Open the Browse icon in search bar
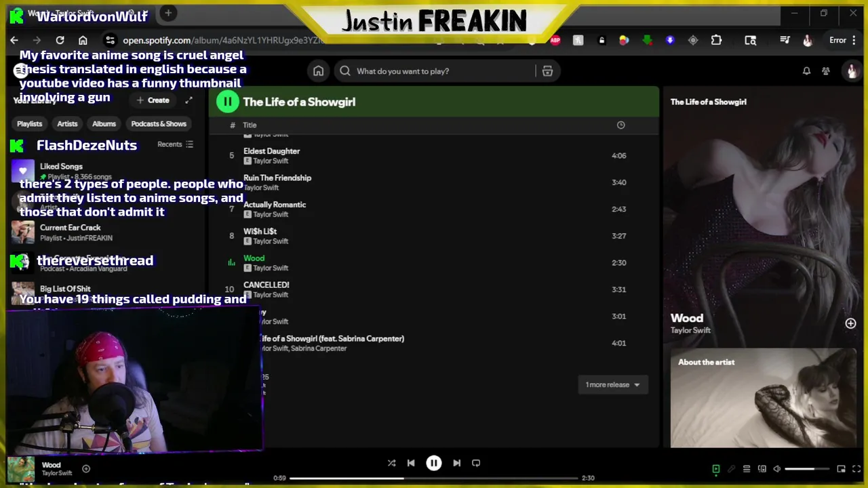The height and width of the screenshot is (488, 868). pyautogui.click(x=547, y=71)
